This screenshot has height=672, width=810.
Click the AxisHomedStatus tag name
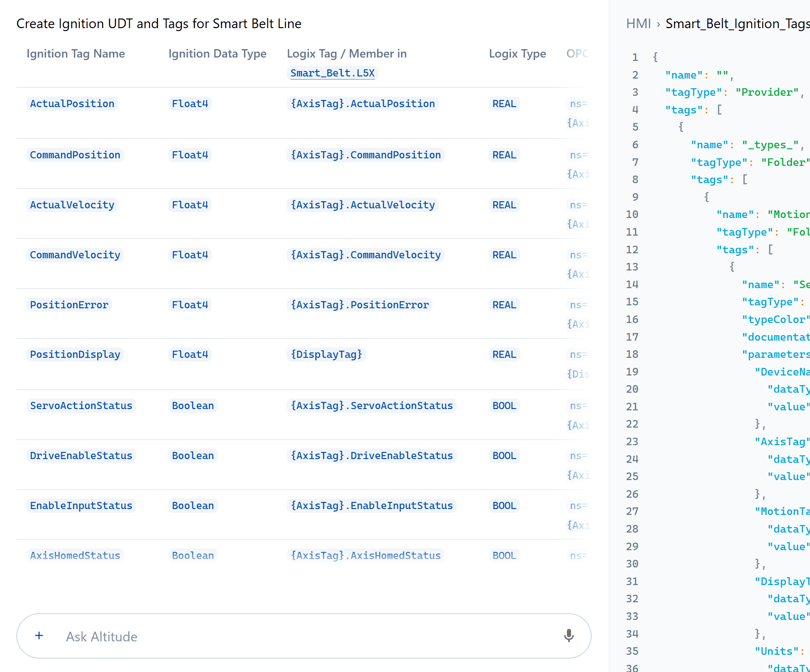[75, 556]
